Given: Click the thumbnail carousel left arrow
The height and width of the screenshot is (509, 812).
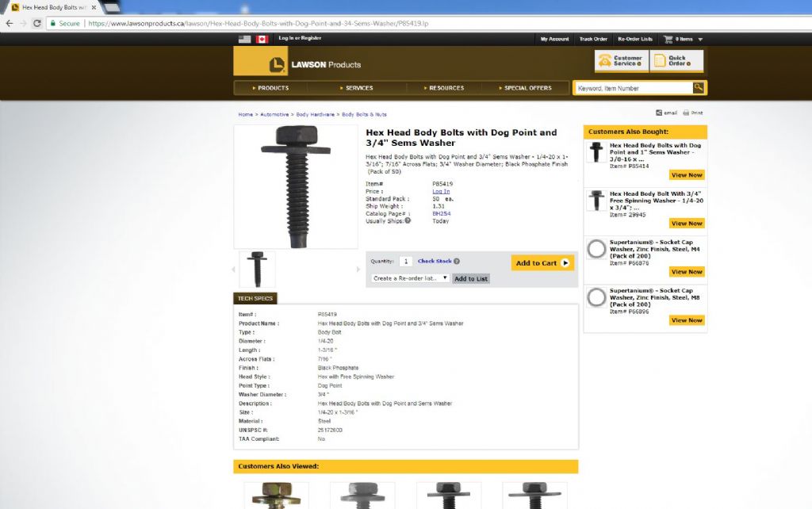Looking at the screenshot, I should tap(234, 270).
